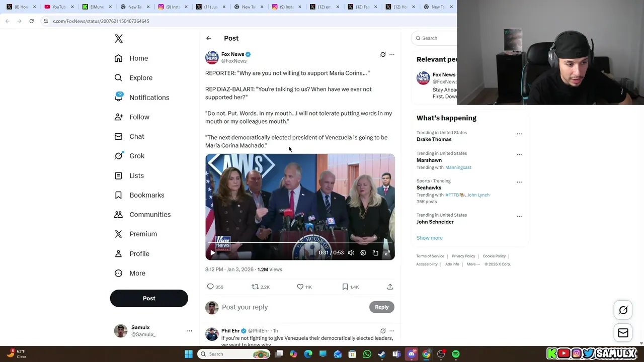This screenshot has height=362, width=644.
Task: Click the X logo above the Home link
Action: 118,39
